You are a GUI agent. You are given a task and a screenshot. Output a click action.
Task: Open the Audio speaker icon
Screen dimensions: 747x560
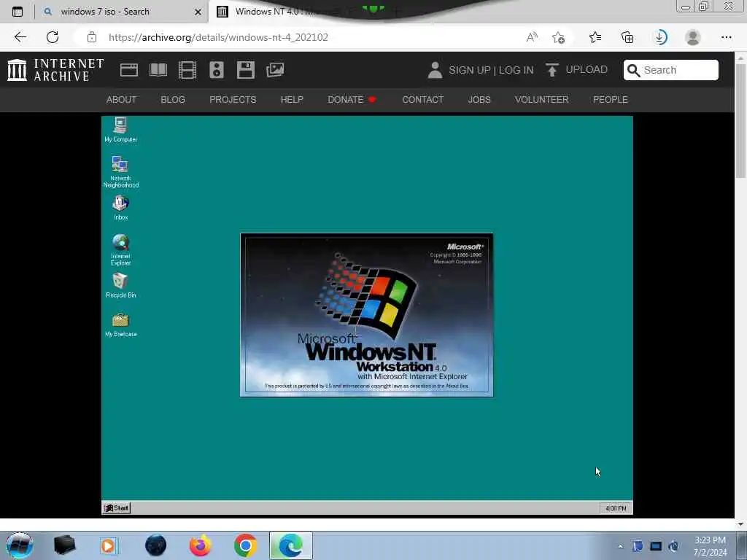[216, 70]
